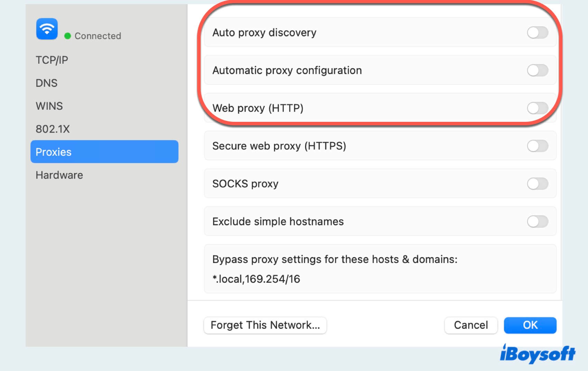This screenshot has width=588, height=371.
Task: Confirm settings with the OK button
Action: point(530,325)
